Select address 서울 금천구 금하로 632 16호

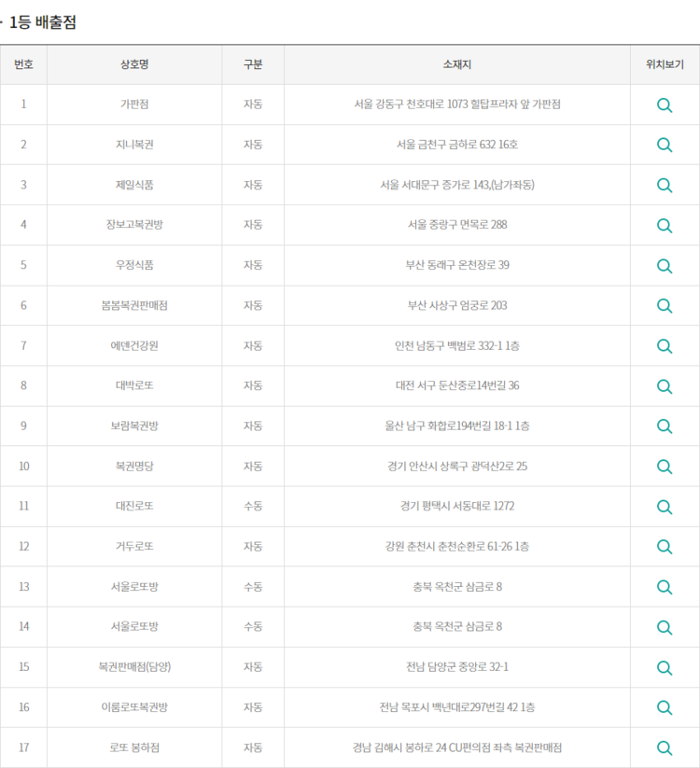coord(457,145)
